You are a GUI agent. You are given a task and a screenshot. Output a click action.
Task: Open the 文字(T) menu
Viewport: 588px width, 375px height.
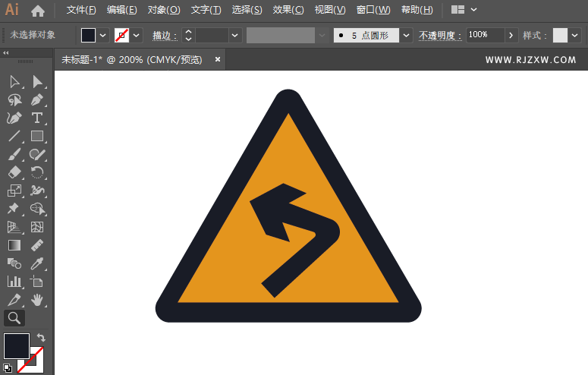[x=206, y=10]
